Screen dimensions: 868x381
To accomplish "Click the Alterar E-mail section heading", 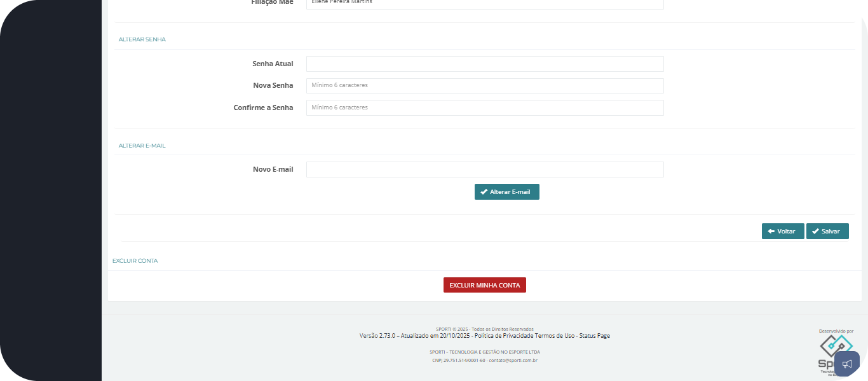I will coord(142,146).
